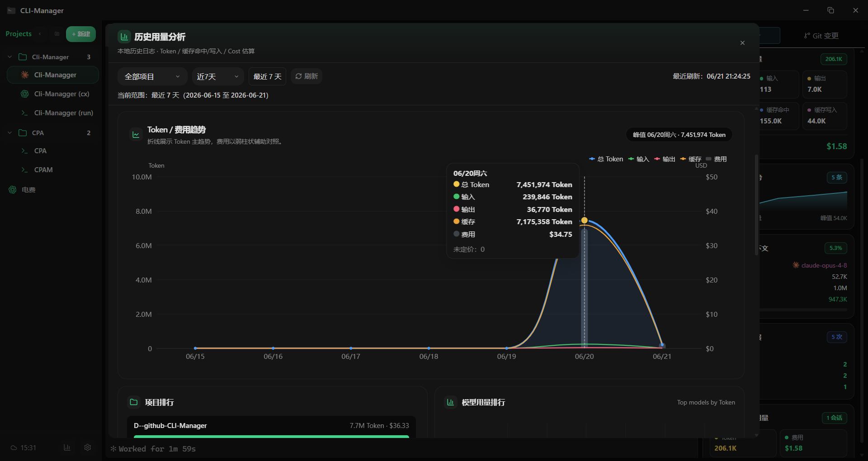Click the terminal icon beside CPAM
This screenshot has width=868, height=461.
pyautogui.click(x=25, y=170)
